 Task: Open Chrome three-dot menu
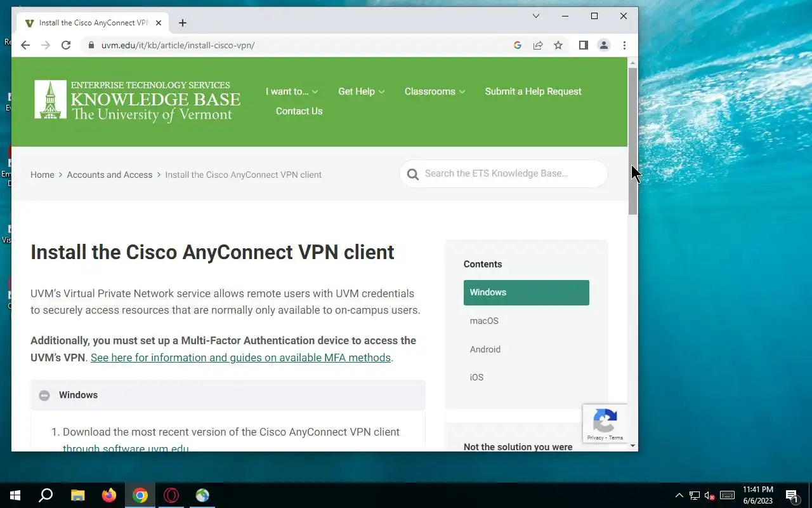(x=624, y=45)
